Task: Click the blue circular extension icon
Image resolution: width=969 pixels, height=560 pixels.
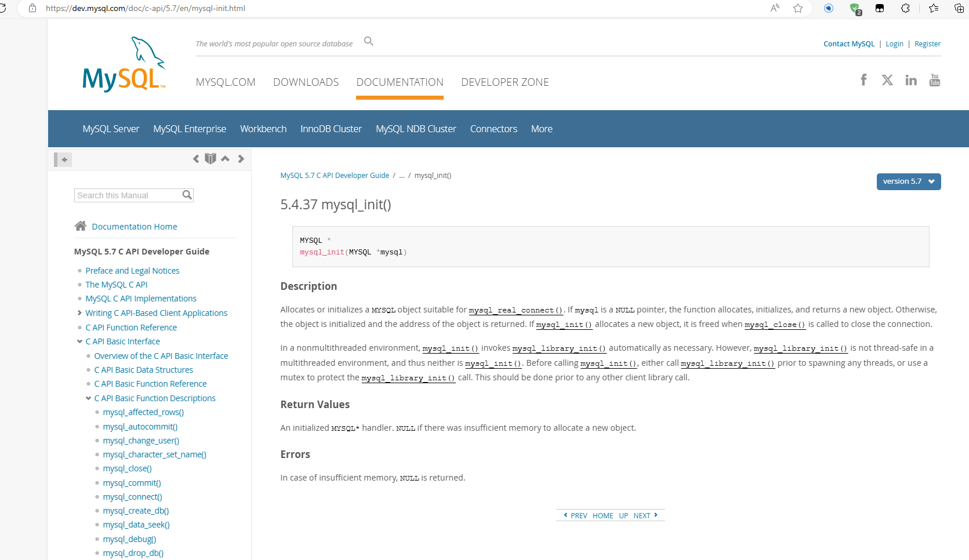Action: tap(829, 8)
